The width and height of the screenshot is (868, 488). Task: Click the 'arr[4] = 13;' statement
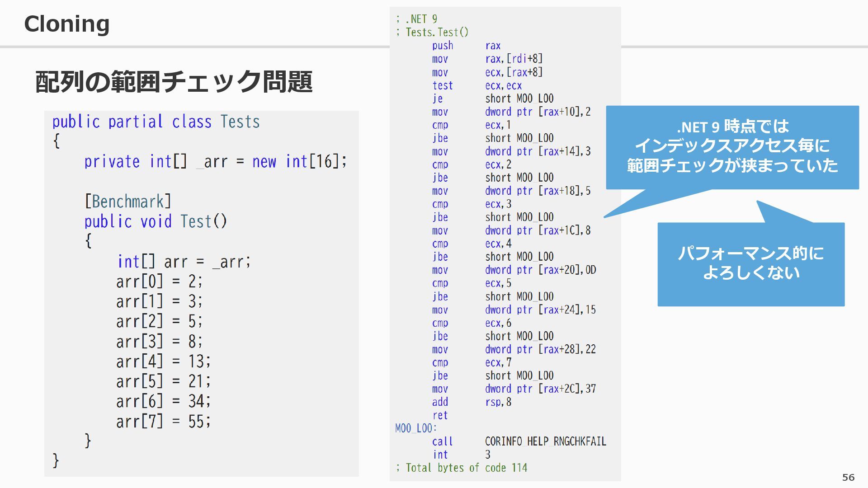coord(163,361)
